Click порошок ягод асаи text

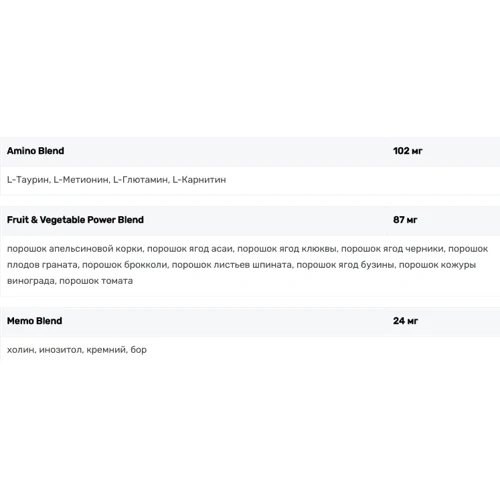point(190,249)
